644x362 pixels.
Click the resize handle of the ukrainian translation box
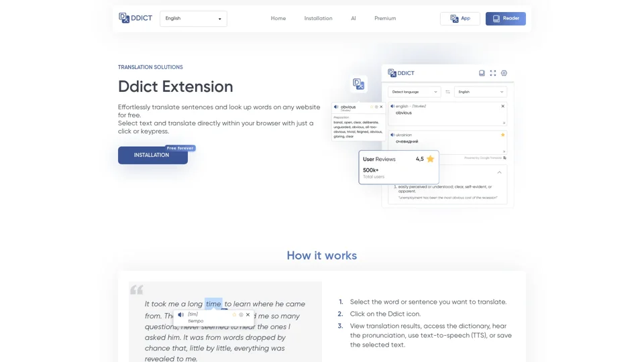coord(504,152)
